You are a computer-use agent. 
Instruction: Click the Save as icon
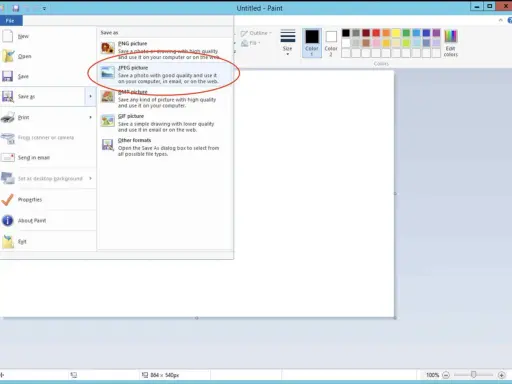7,96
